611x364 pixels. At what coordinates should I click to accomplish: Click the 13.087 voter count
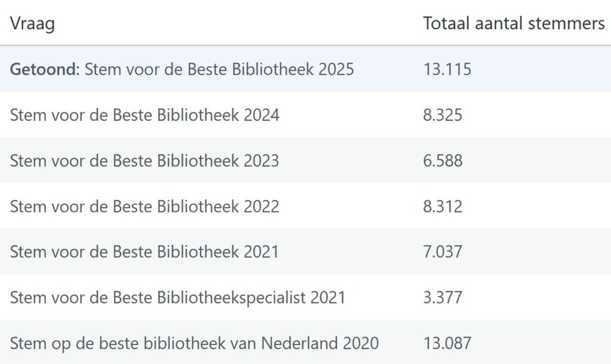point(447,343)
